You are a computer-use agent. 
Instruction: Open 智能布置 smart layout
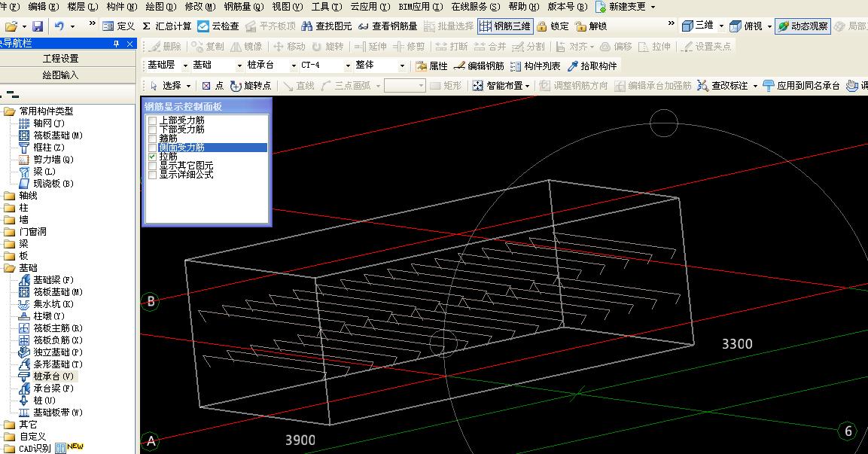tap(498, 85)
